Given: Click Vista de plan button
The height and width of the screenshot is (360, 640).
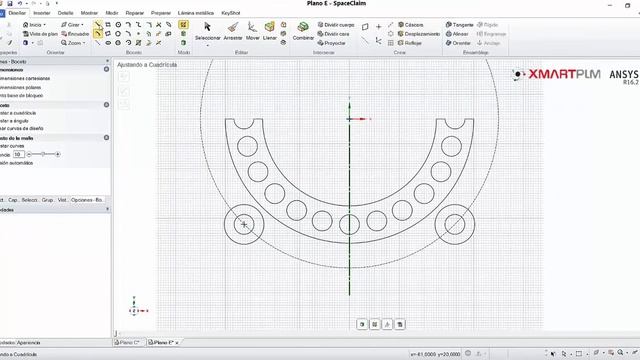Looking at the screenshot, I should 40,34.
